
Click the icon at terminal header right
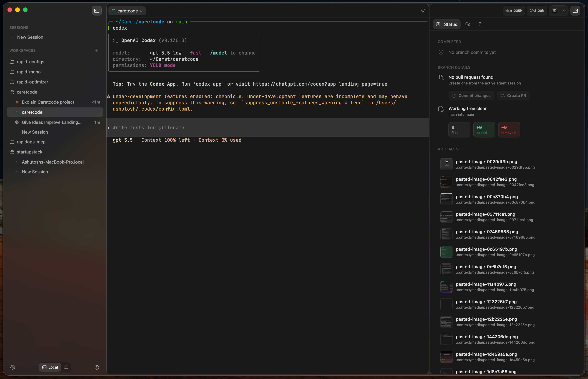(x=423, y=11)
